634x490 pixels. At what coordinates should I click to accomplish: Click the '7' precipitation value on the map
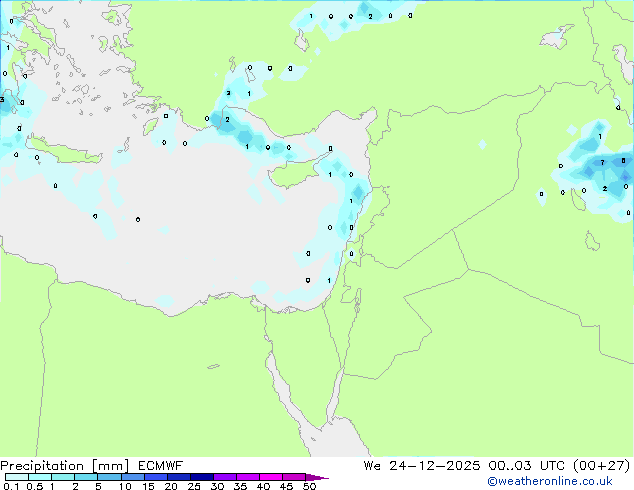tap(602, 163)
